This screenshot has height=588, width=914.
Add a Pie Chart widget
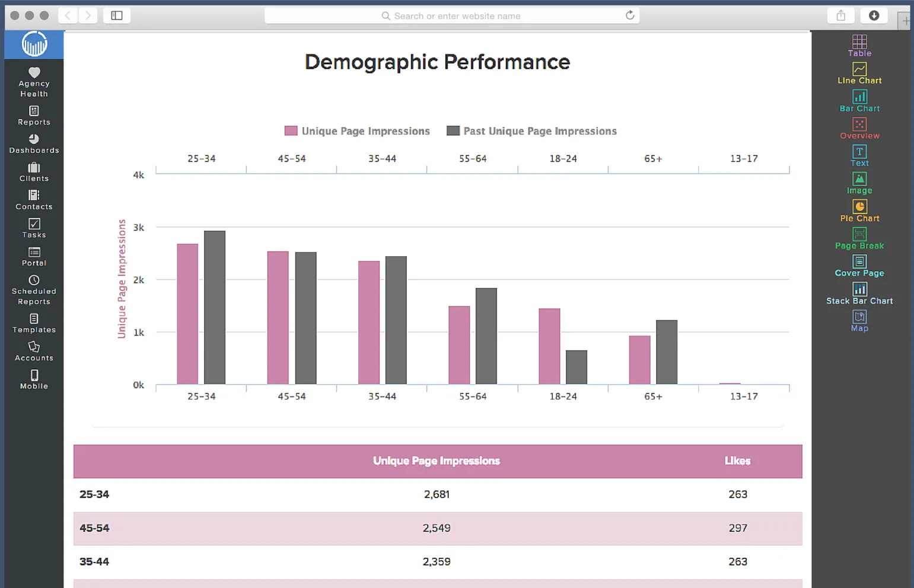coord(859,211)
